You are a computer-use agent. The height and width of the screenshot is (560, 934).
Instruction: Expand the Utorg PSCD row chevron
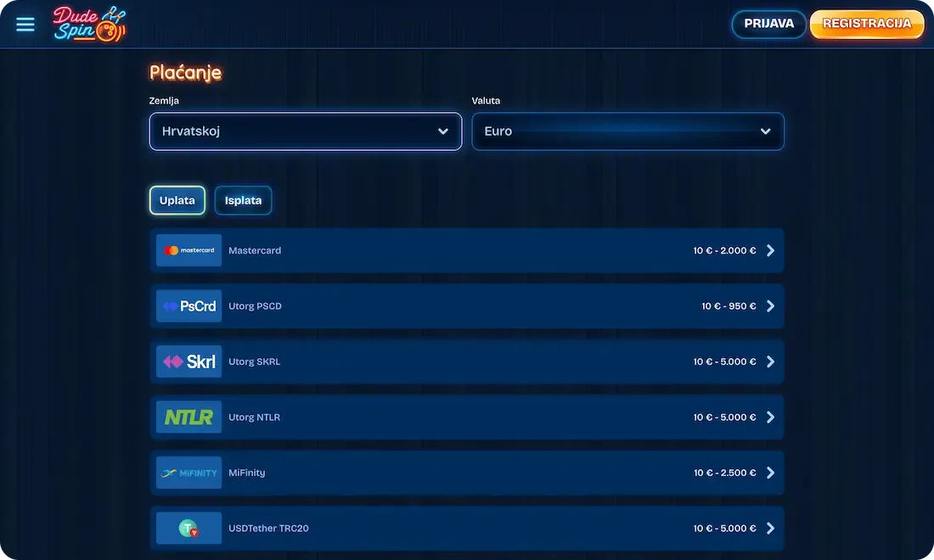point(770,306)
